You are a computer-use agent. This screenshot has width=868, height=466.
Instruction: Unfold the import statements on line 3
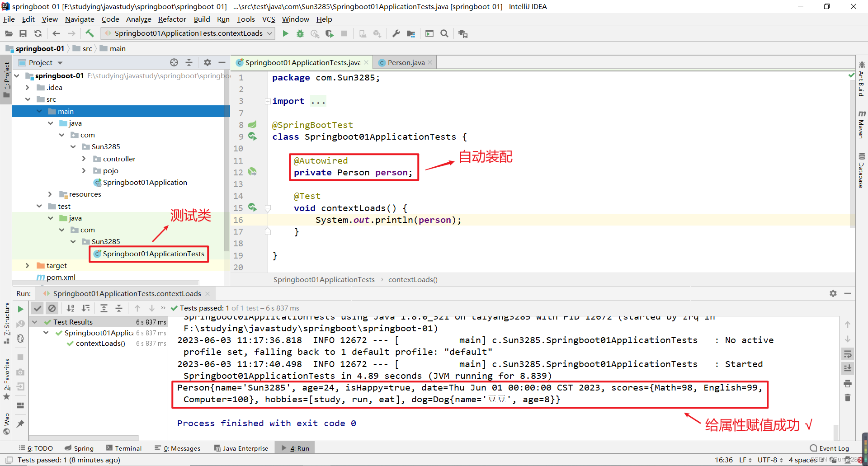click(268, 101)
